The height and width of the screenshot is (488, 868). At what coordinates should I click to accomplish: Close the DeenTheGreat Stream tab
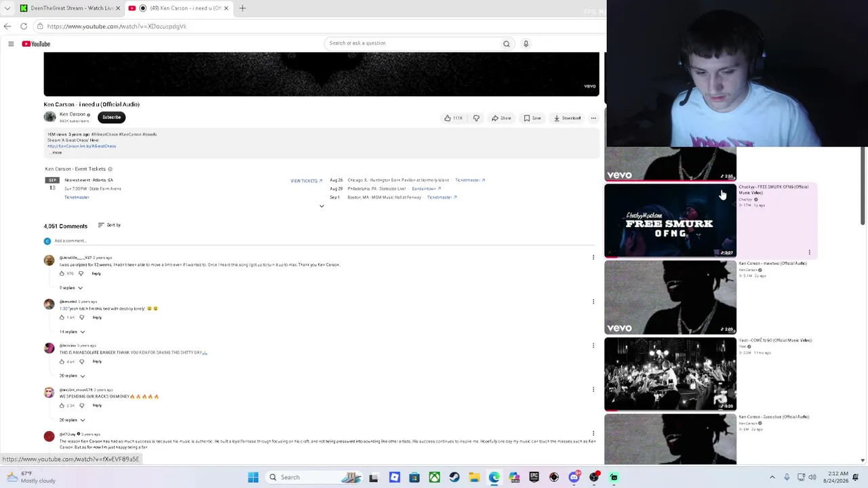pos(118,8)
